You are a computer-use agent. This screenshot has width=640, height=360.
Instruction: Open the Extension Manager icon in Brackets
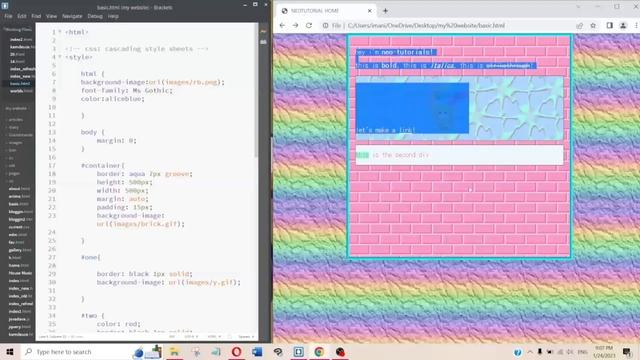point(264,42)
